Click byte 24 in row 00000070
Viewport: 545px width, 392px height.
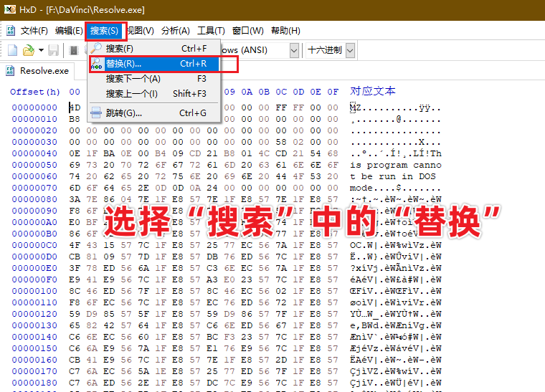[212, 188]
